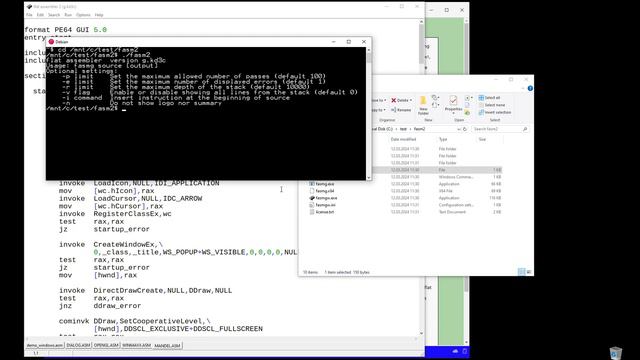This screenshot has width=640, height=360.
Task: Click Rename in the Explorer ribbon
Action: point(401,110)
